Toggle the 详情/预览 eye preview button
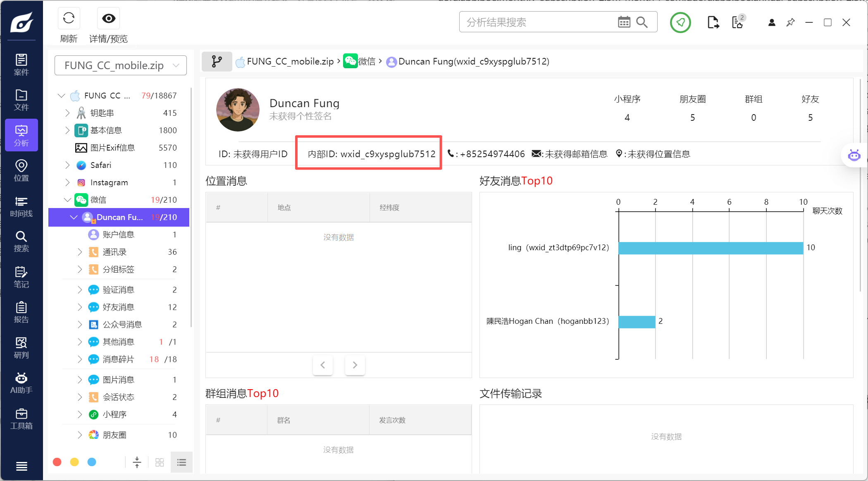The image size is (868, 481). coord(108,18)
